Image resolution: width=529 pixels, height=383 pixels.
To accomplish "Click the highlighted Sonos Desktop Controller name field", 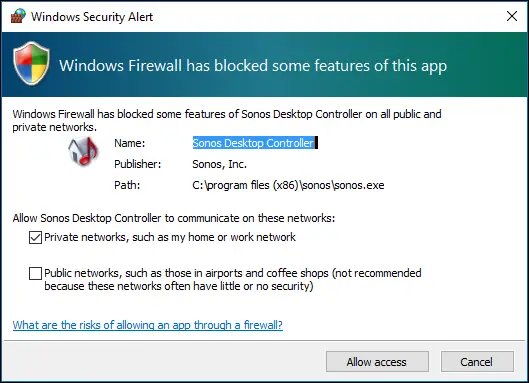I will point(255,143).
